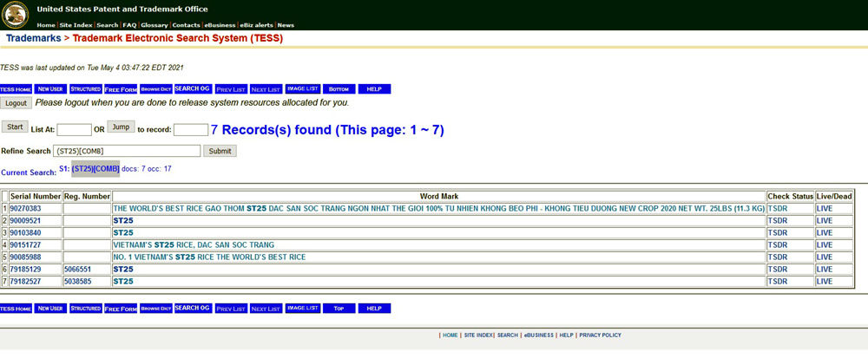This screenshot has height=358, width=868.
Task: Click the top Search OG button
Action: [x=193, y=89]
